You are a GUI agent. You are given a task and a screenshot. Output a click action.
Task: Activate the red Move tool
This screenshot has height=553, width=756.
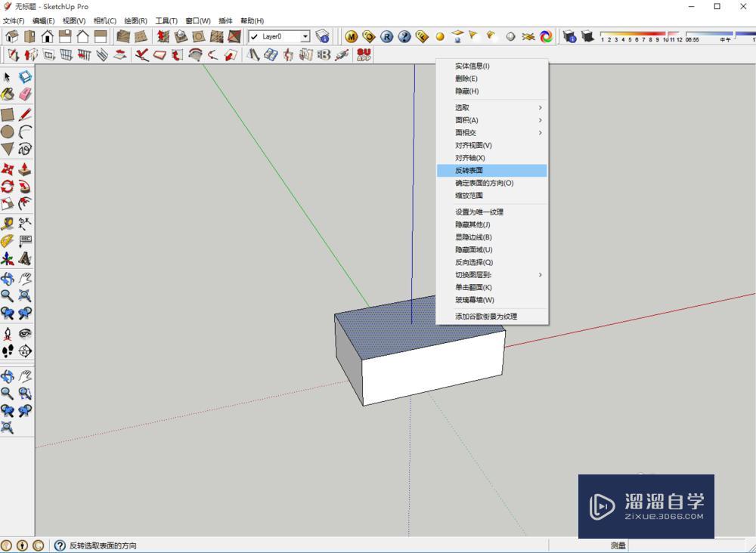click(x=8, y=169)
